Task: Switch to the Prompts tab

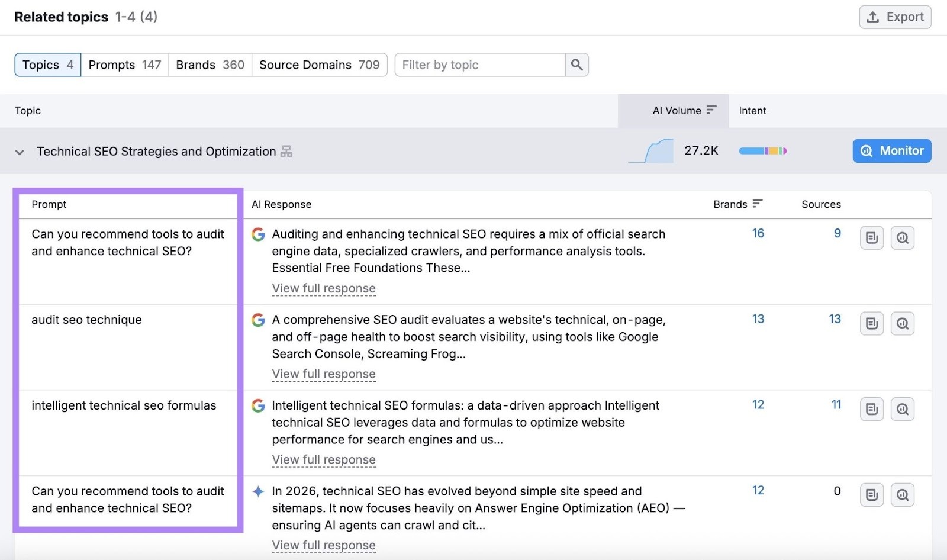Action: click(124, 65)
